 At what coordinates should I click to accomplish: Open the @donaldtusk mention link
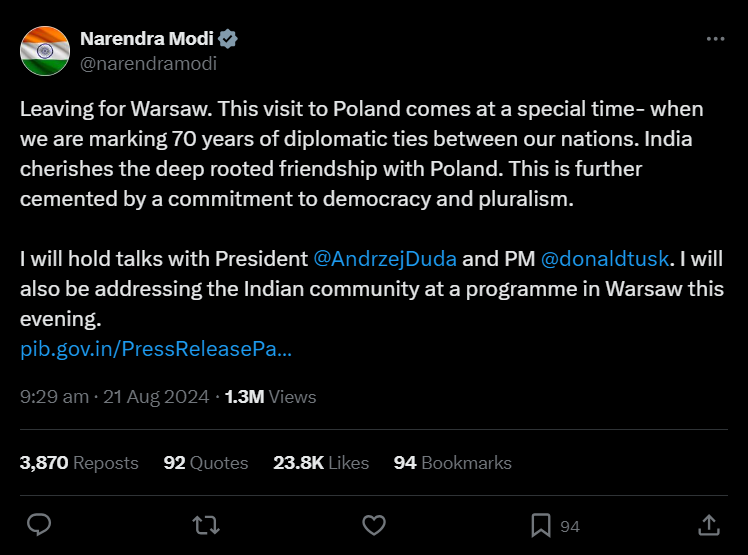tap(605, 259)
